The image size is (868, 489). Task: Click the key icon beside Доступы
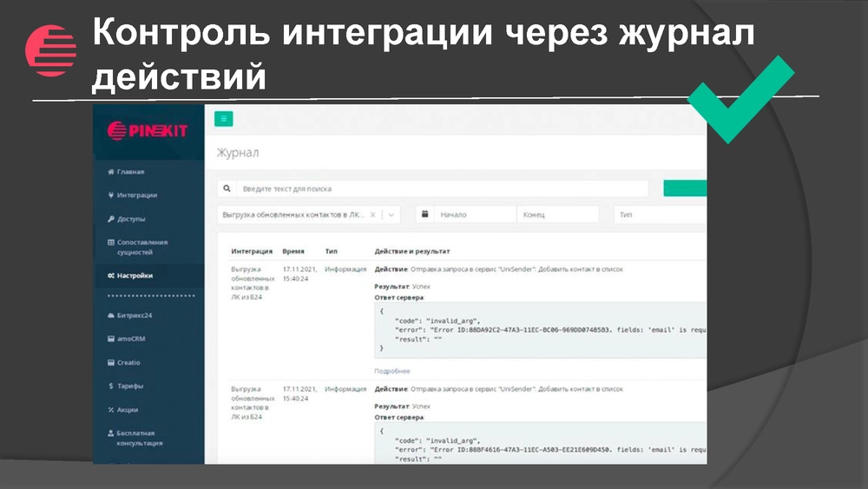click(x=110, y=219)
